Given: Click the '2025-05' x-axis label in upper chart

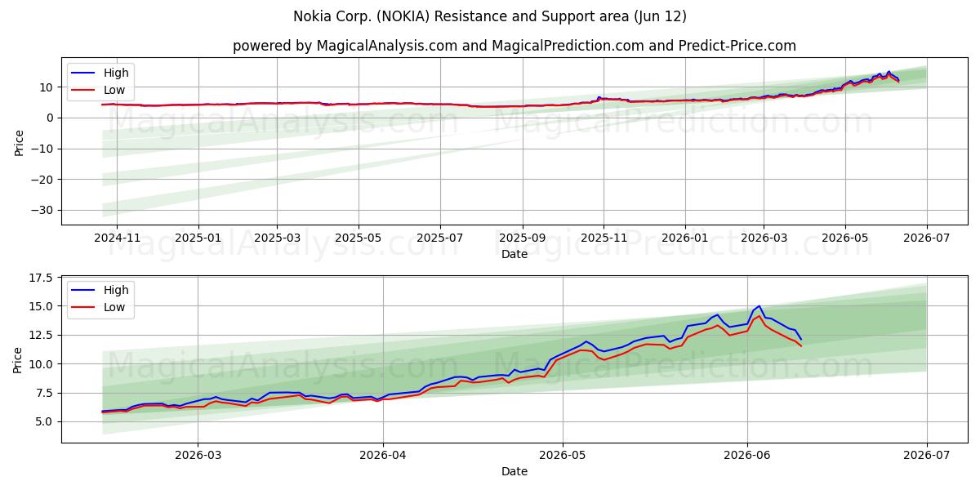Looking at the screenshot, I should tap(359, 238).
